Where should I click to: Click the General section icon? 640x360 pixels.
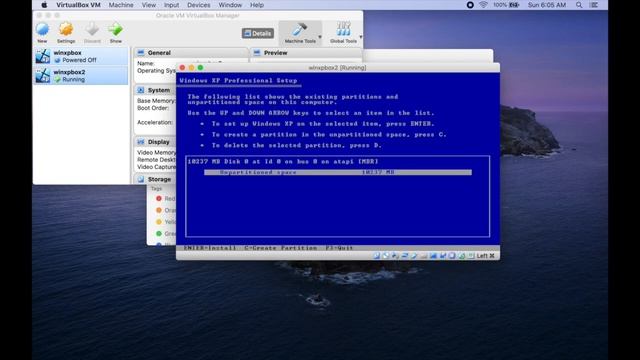pos(141,53)
